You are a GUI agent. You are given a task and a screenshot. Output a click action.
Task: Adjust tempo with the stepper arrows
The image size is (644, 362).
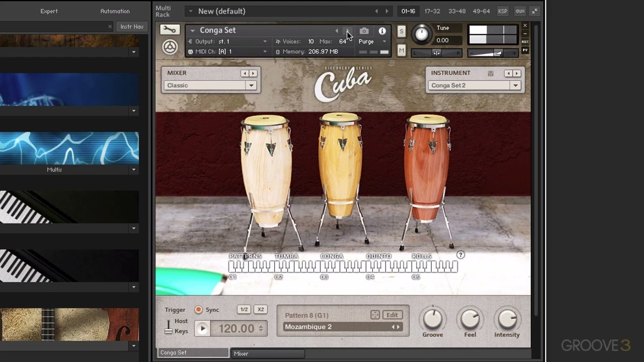[x=261, y=329]
